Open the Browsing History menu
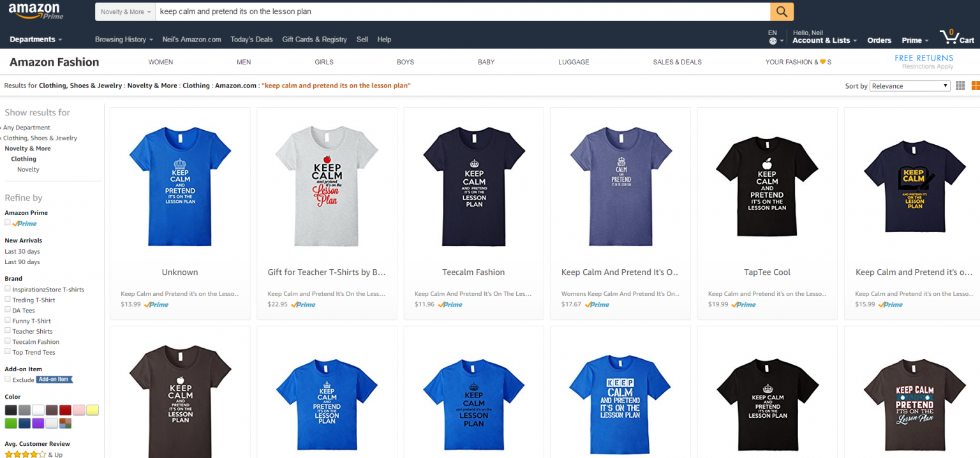Viewport: 980px width, 458px height. pos(123,39)
